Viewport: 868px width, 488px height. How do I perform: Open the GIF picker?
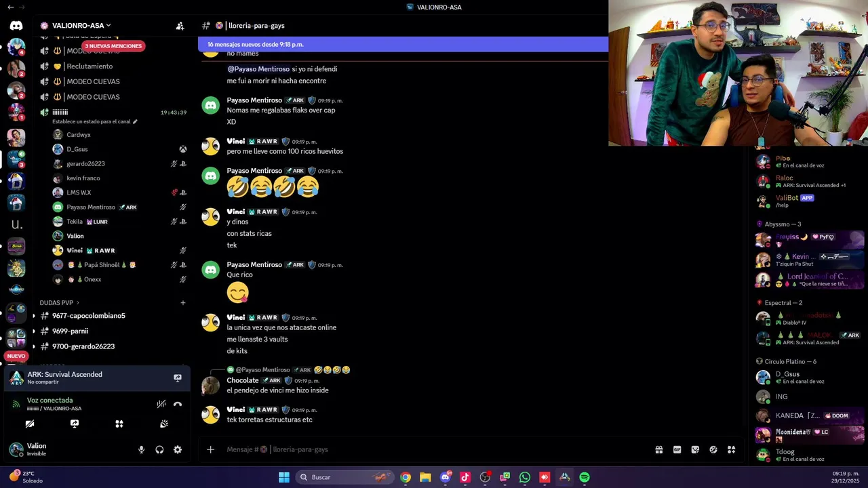tap(677, 449)
